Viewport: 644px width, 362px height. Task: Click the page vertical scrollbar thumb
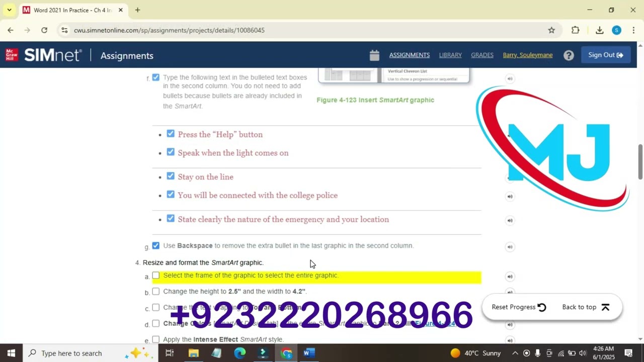pos(640,161)
